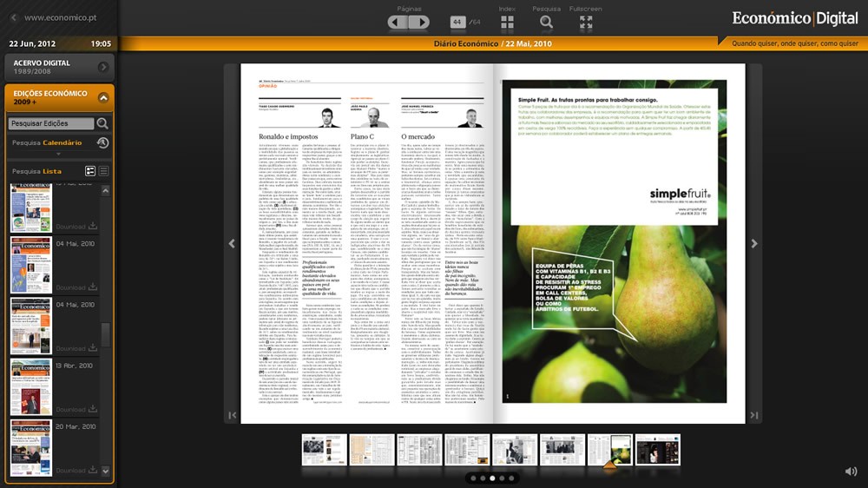Image resolution: width=868 pixels, height=488 pixels.
Task: Open the 20 Mar, 2010 edition cover
Action: tap(31, 447)
